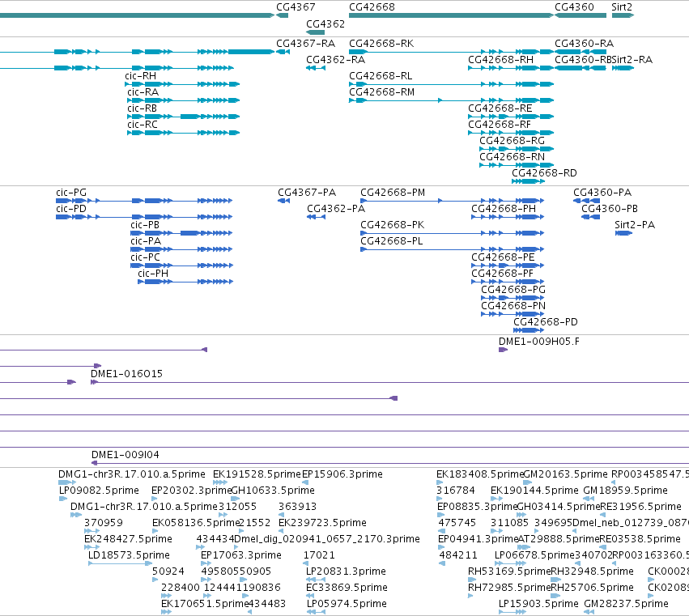689x616 pixels.
Task: Click the CG42668-RG transcript label
Action: (x=512, y=141)
